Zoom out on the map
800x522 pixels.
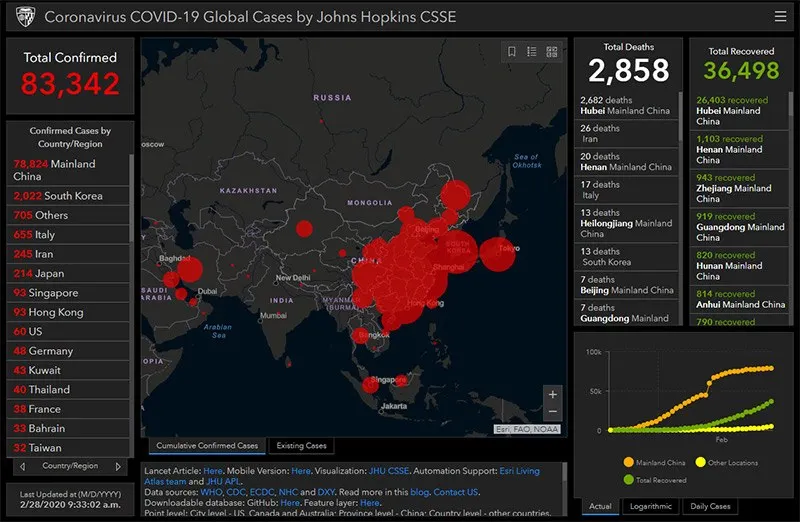[552, 411]
